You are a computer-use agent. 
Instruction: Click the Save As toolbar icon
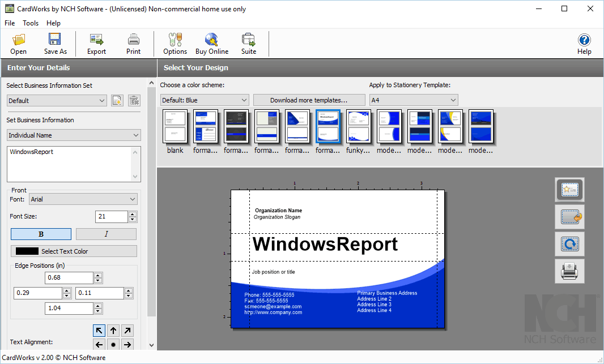click(55, 44)
